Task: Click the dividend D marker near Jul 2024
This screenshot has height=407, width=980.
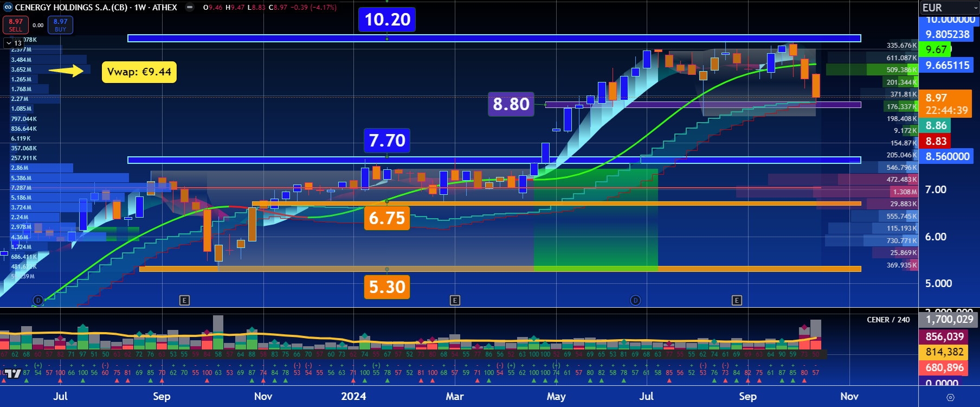Action: 635,300
